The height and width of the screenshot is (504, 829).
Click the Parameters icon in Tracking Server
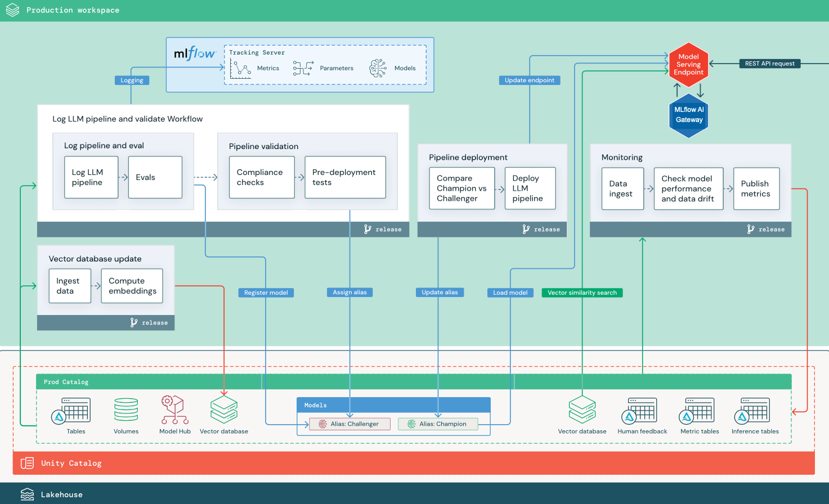pyautogui.click(x=302, y=67)
